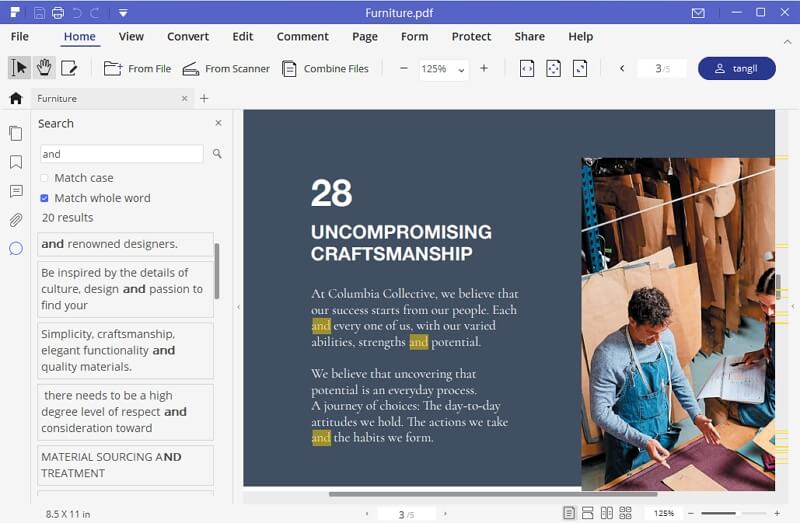Viewport: 800px width, 523px height.
Task: Click the Edit object tool icon
Action: click(69, 68)
